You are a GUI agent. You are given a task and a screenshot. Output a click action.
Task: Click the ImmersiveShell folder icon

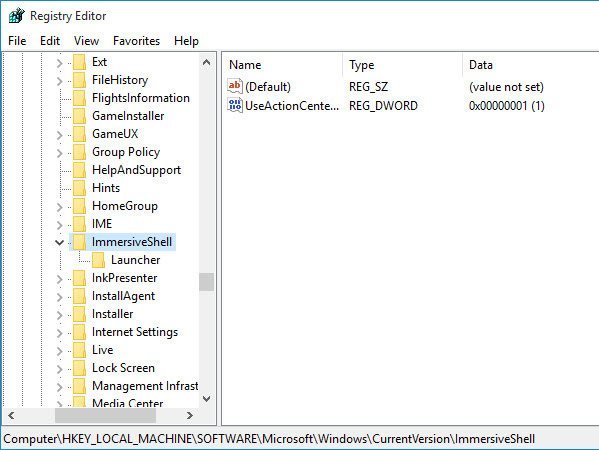(x=79, y=242)
